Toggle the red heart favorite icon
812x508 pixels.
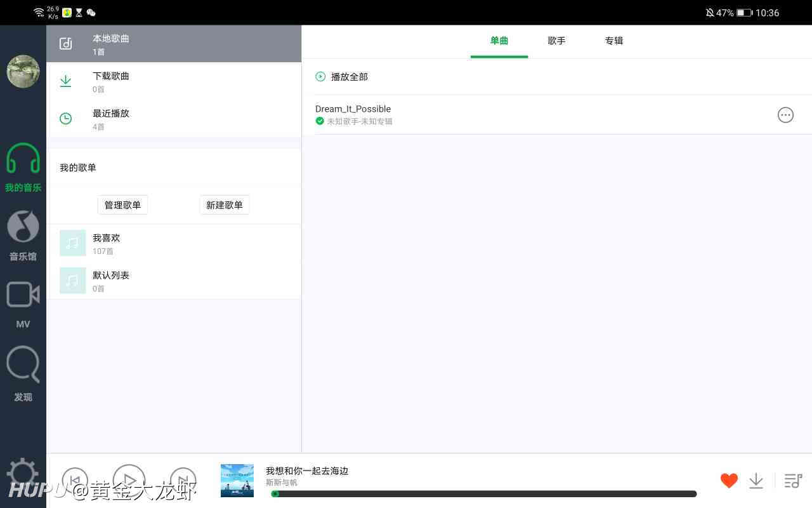[729, 481]
